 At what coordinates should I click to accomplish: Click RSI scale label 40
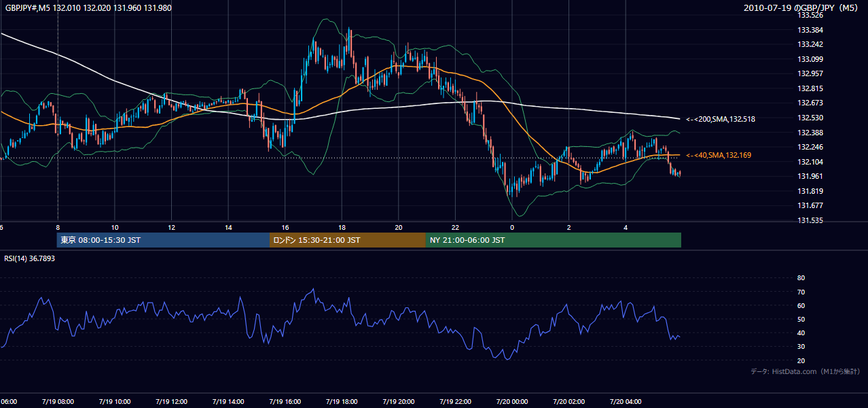(801, 333)
